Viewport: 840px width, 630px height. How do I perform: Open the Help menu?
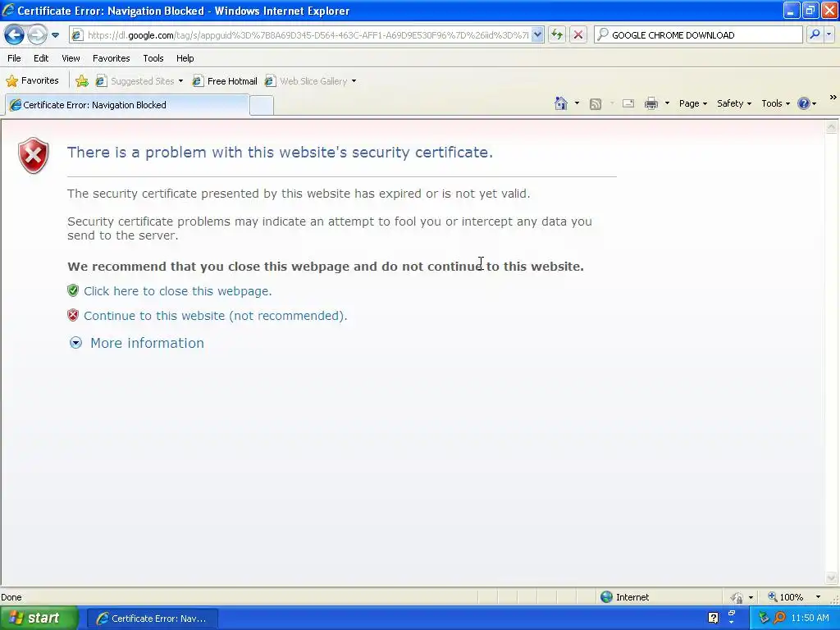pyautogui.click(x=185, y=58)
